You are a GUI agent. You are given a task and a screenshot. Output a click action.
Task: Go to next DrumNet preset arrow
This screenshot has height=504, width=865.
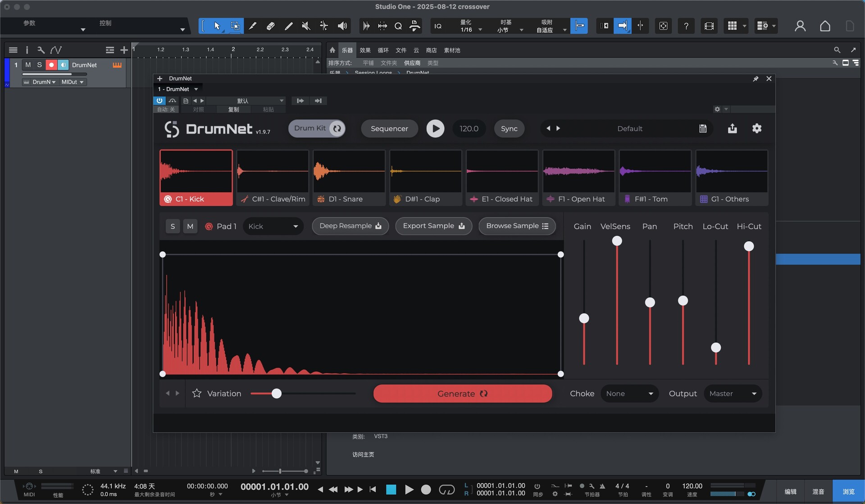(x=558, y=128)
